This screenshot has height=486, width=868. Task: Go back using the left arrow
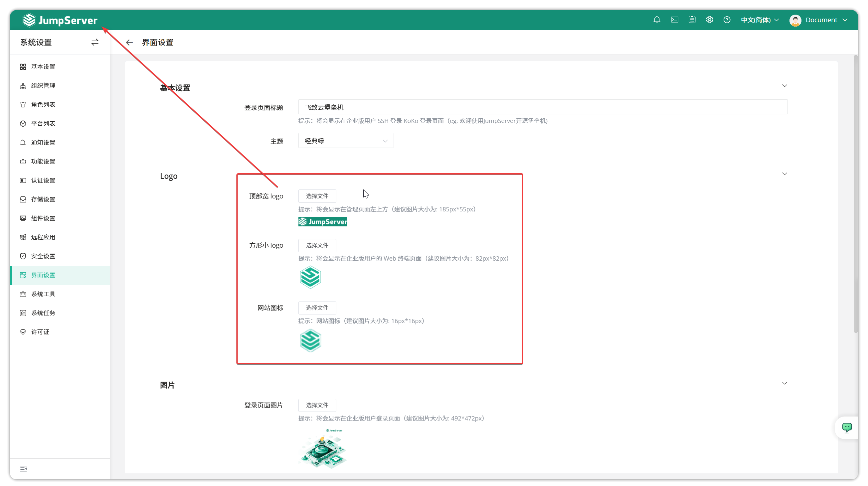[129, 43]
